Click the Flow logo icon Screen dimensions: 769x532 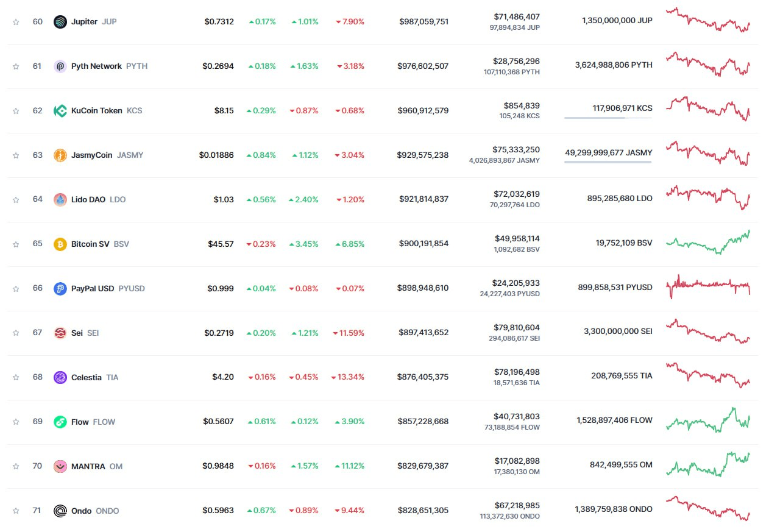[60, 422]
